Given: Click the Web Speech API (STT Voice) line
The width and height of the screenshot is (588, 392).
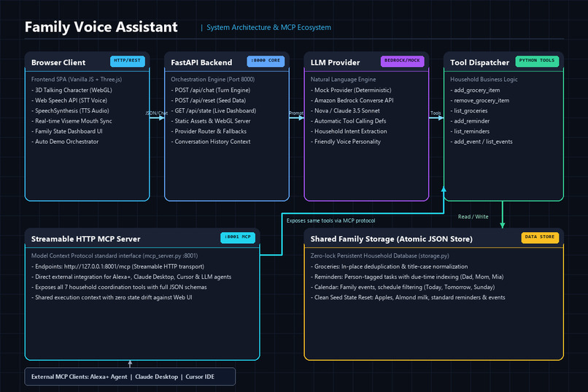Looking at the screenshot, I should 69,101.
